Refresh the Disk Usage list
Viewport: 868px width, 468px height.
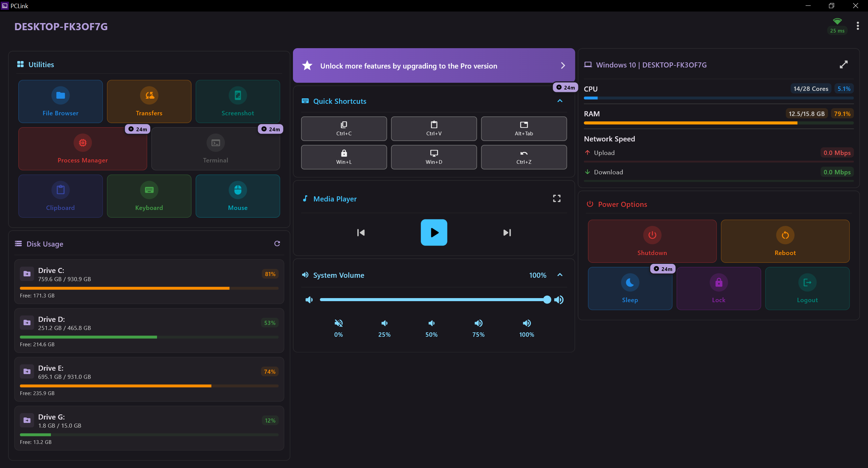coord(277,243)
